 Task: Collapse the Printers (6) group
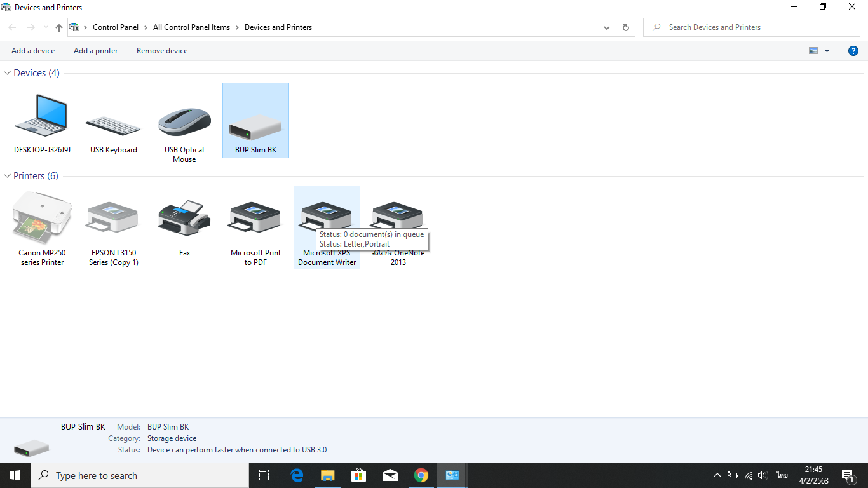[x=8, y=176]
